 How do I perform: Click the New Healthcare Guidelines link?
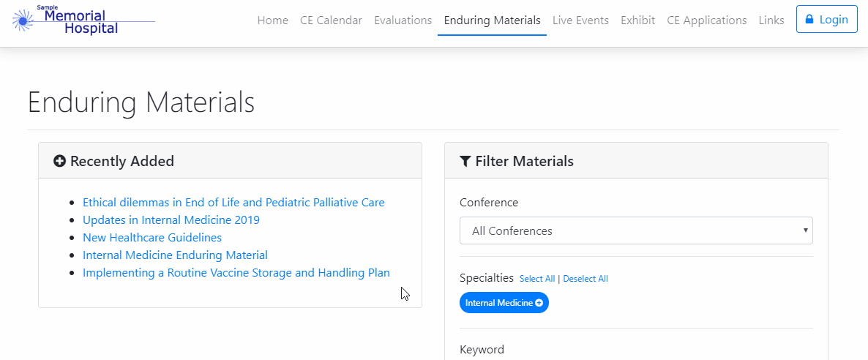click(152, 238)
